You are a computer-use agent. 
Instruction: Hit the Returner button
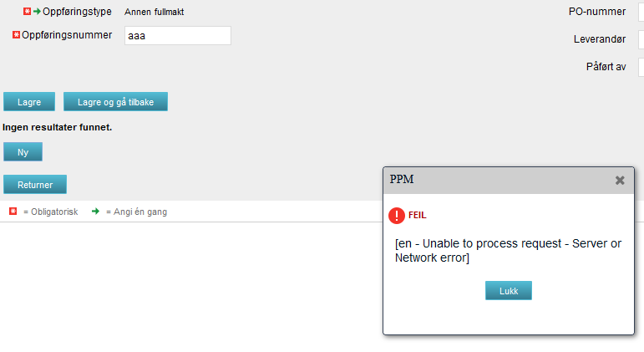[35, 185]
